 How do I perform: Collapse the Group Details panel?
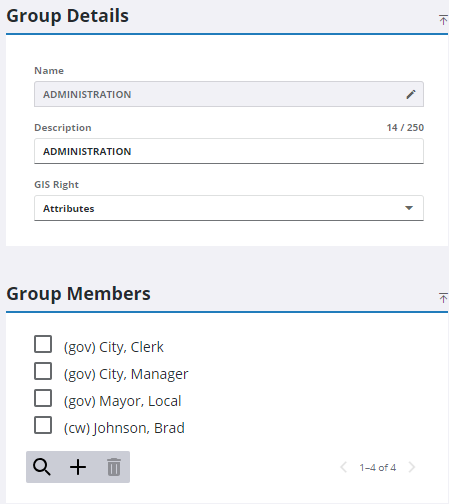(443, 20)
